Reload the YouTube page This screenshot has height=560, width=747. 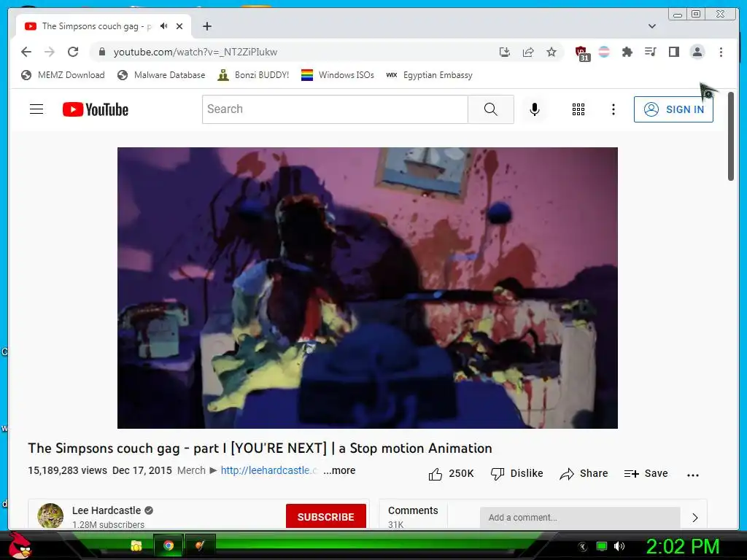point(73,52)
